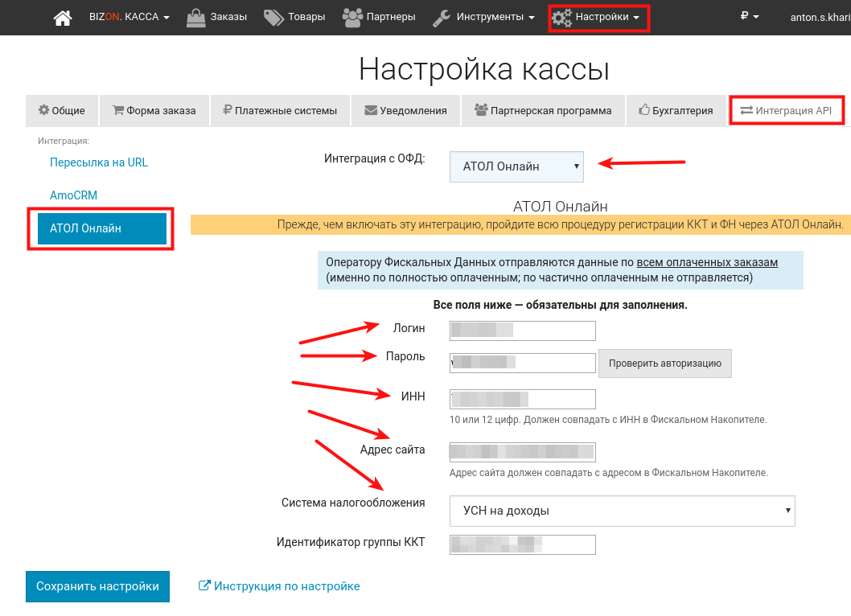Image resolution: width=851 pixels, height=616 pixels.
Task: Click Проверить авторизацию button
Action: (x=664, y=363)
